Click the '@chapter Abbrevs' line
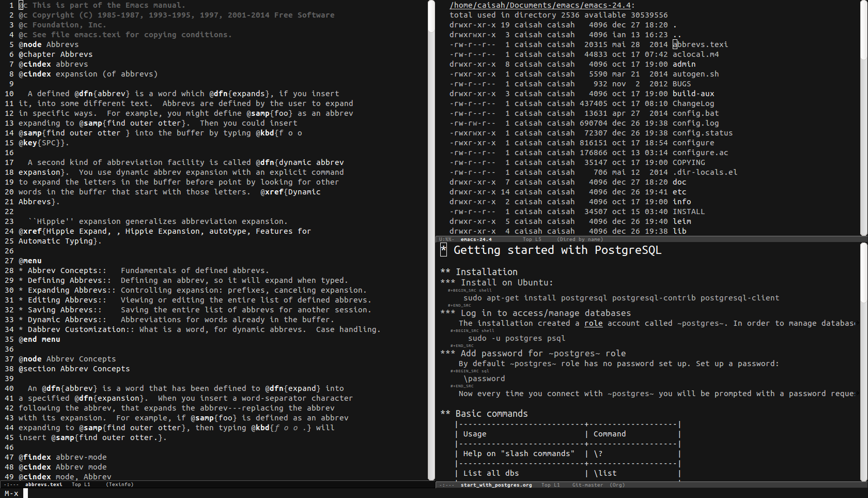This screenshot has width=868, height=498. tap(56, 54)
